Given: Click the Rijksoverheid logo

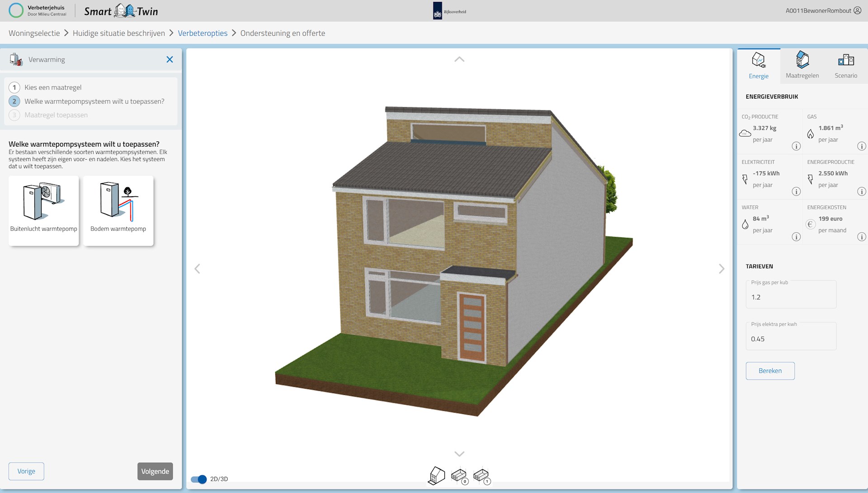Looking at the screenshot, I should [450, 11].
